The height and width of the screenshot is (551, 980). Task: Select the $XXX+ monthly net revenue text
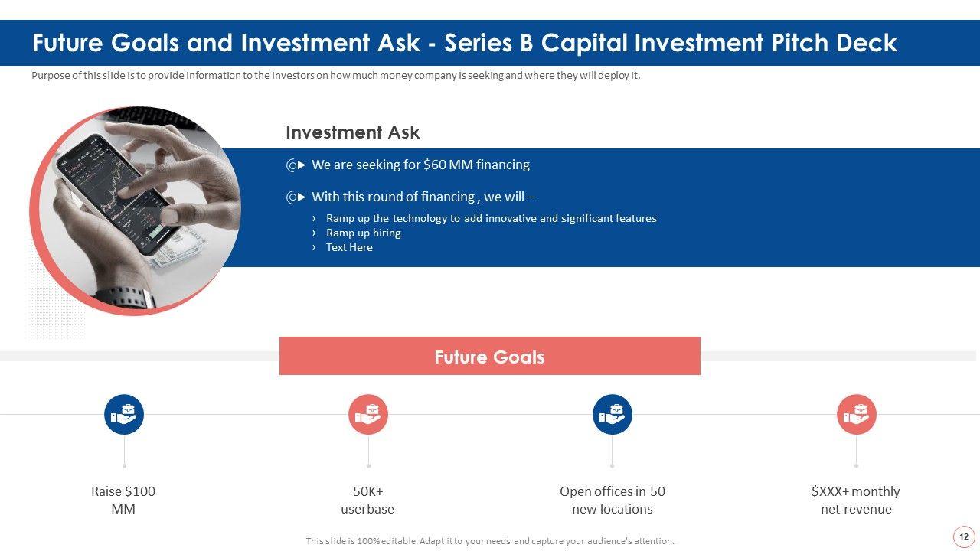856,500
